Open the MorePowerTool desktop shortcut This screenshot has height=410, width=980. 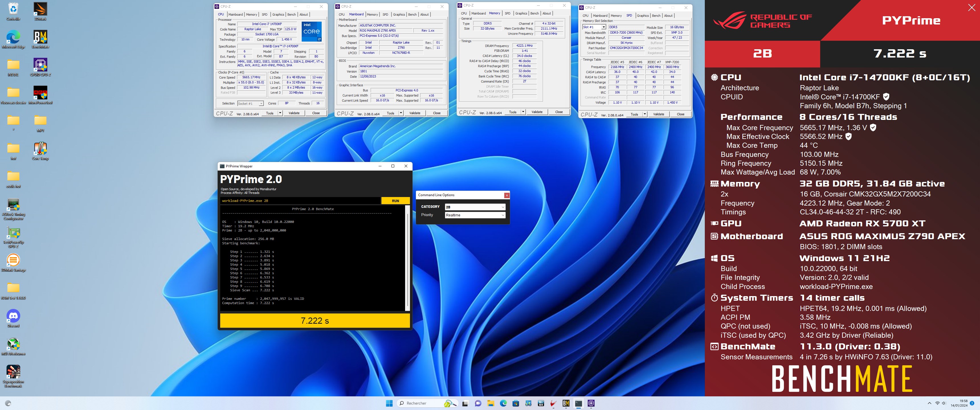(x=40, y=95)
